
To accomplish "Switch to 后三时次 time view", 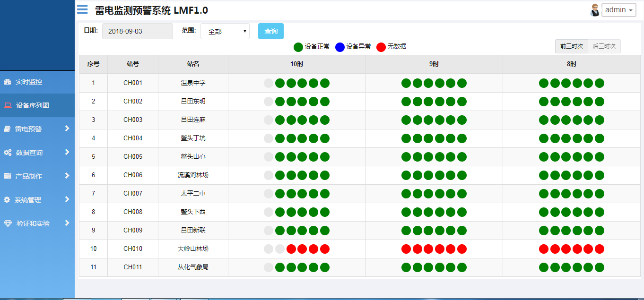I will coord(604,46).
